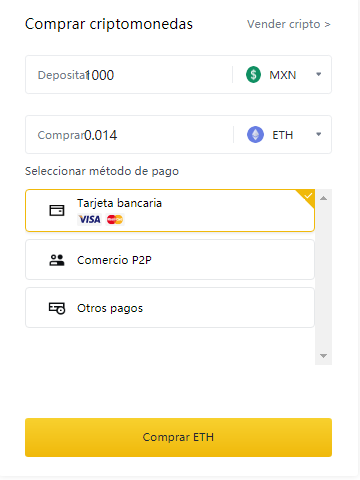
Task: Click the Mastercard logo badge
Action: 115,219
